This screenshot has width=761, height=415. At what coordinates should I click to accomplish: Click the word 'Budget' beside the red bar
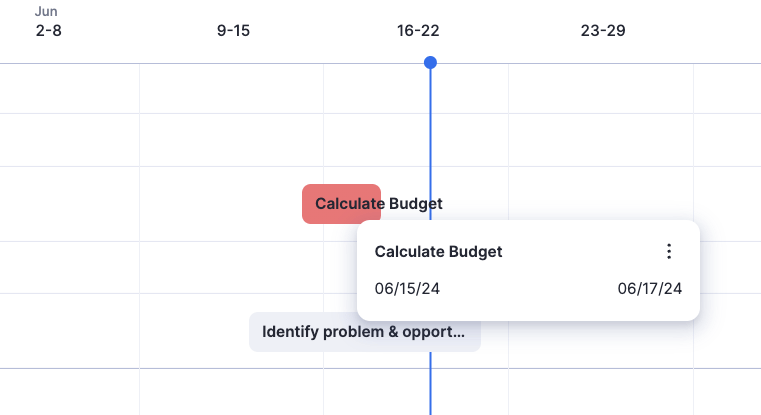(415, 204)
